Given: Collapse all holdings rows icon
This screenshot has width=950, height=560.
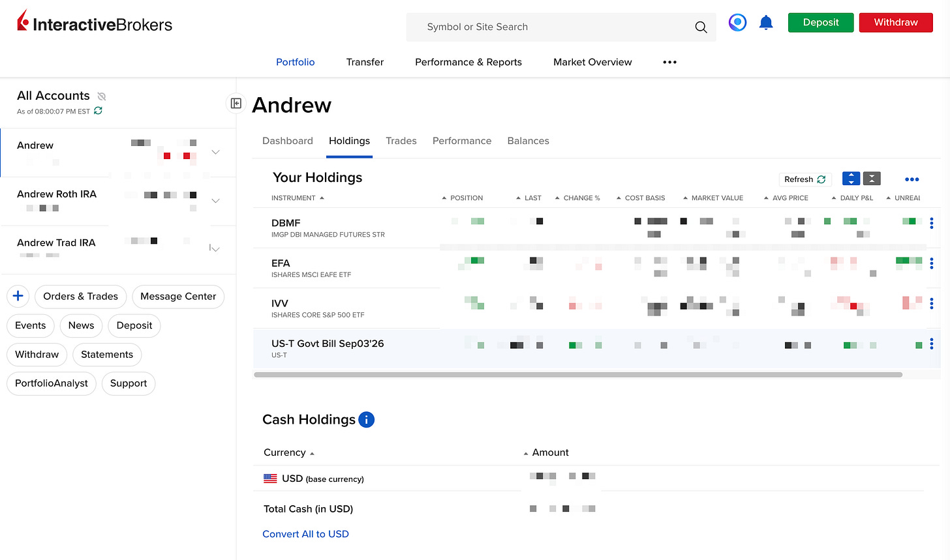Looking at the screenshot, I should click(872, 179).
